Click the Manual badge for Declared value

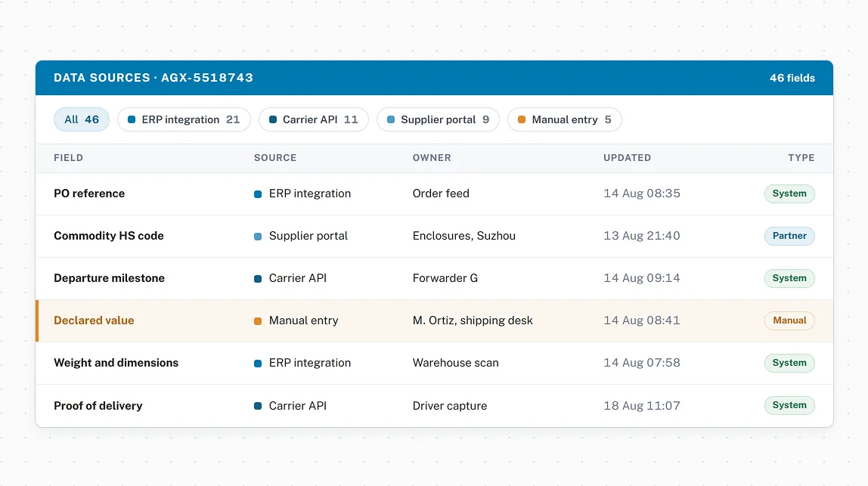pos(789,320)
